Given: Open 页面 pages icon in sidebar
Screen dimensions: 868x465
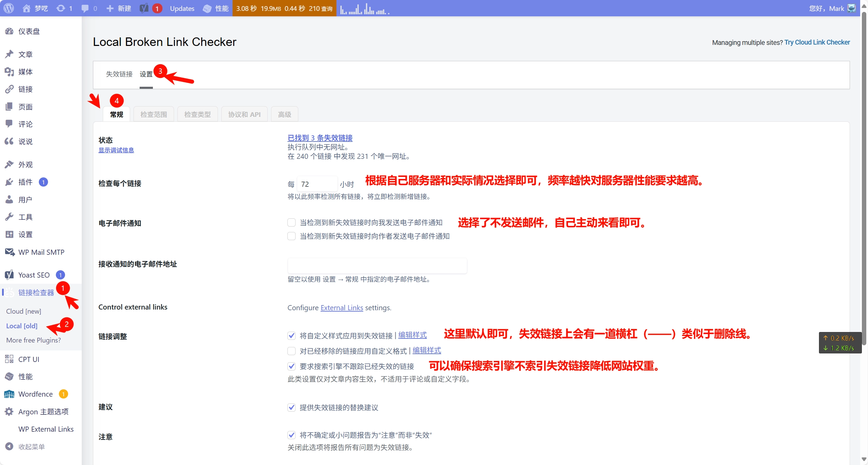Looking at the screenshot, I should point(9,106).
